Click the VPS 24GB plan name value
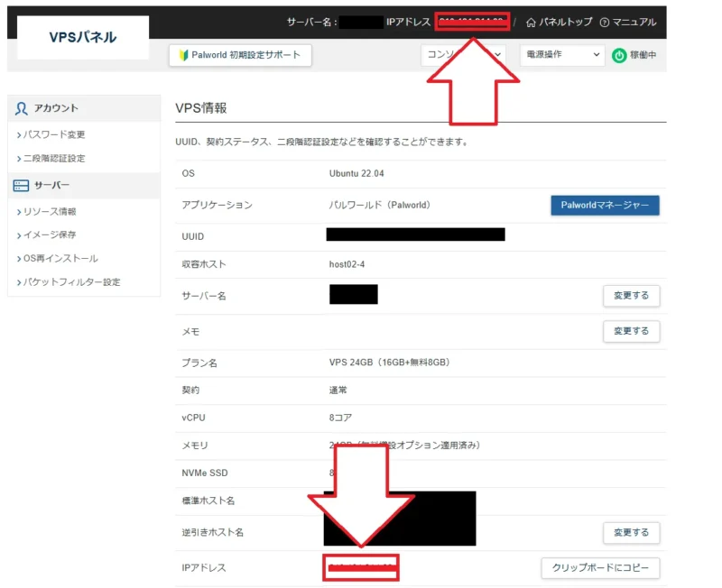722x588 pixels. tap(390, 363)
